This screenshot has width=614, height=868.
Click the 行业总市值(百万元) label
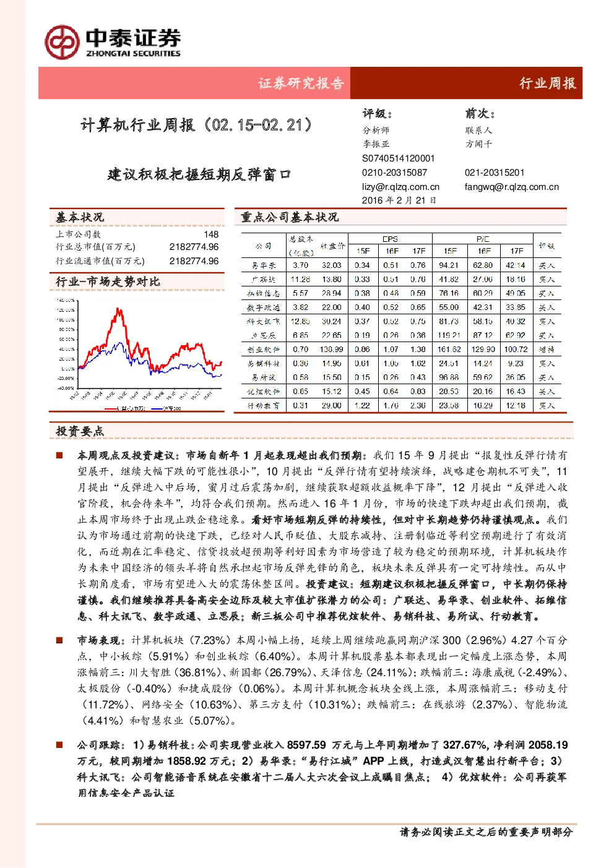coord(96,247)
